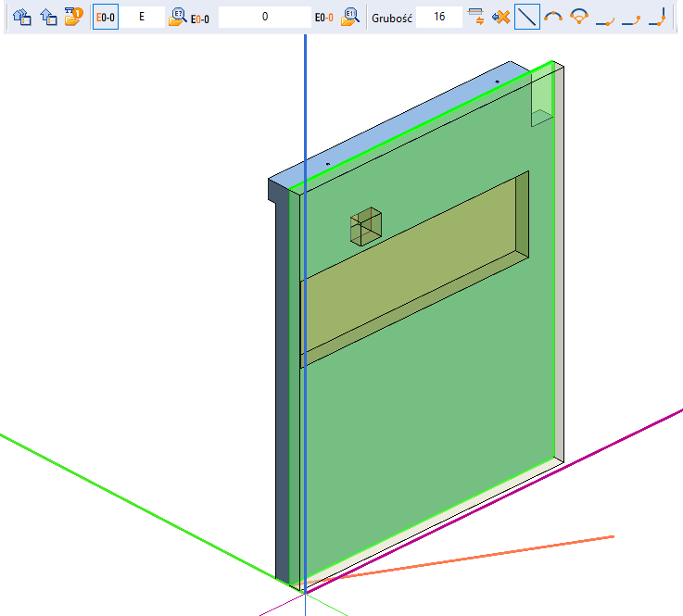Click the E1 magnifier search icon
Viewport: 683px width, 616px height.
(x=349, y=17)
